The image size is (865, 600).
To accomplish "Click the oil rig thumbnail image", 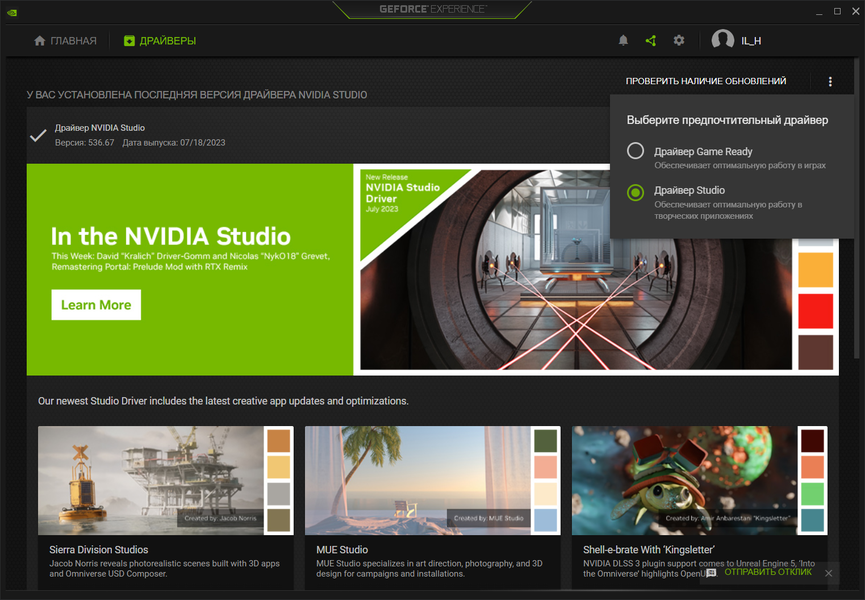I will click(x=151, y=480).
